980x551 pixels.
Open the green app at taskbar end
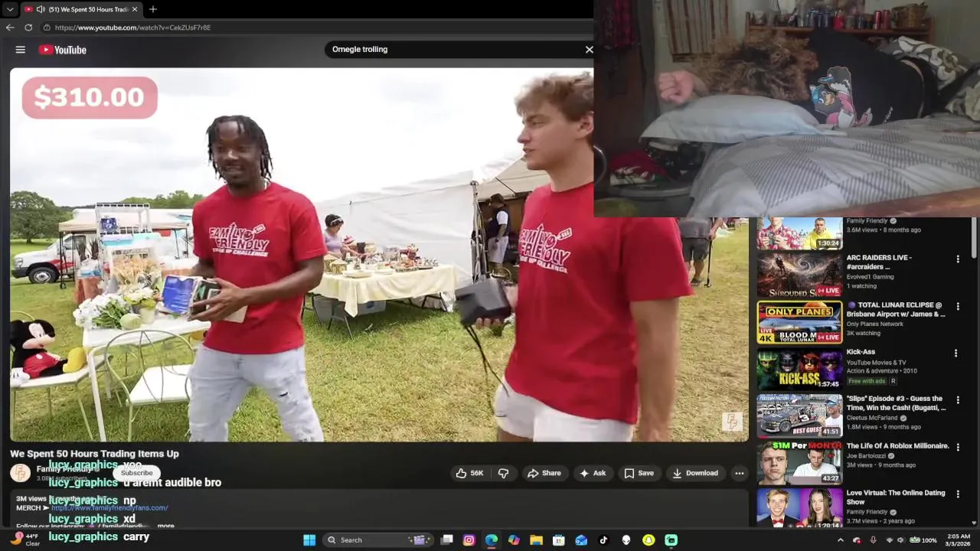coord(671,540)
